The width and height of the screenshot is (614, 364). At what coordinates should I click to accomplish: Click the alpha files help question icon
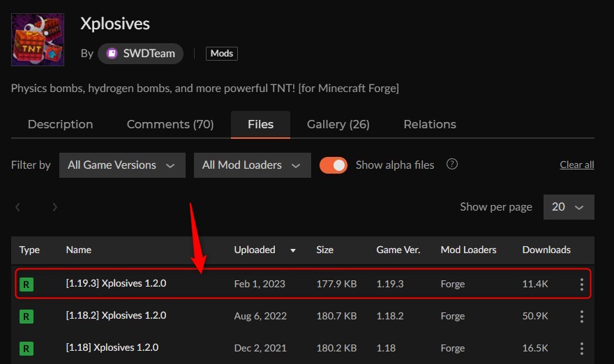pos(452,165)
